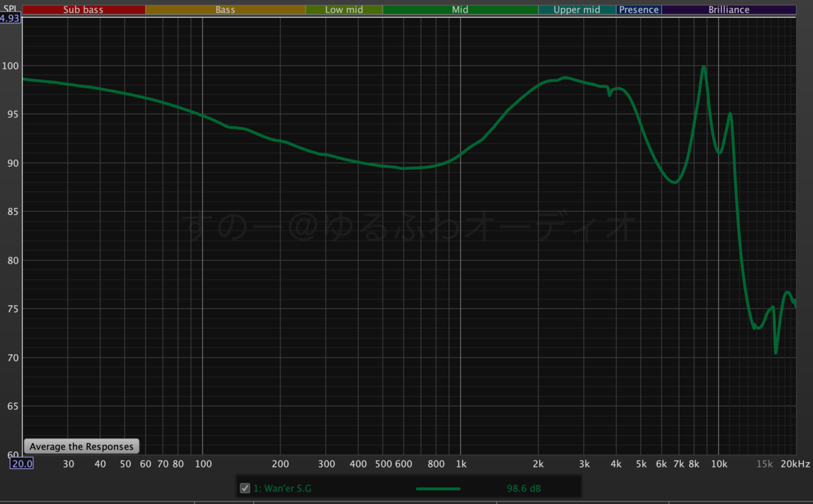Click the 5k frequency axis label
The width and height of the screenshot is (813, 504).
pyautogui.click(x=641, y=464)
